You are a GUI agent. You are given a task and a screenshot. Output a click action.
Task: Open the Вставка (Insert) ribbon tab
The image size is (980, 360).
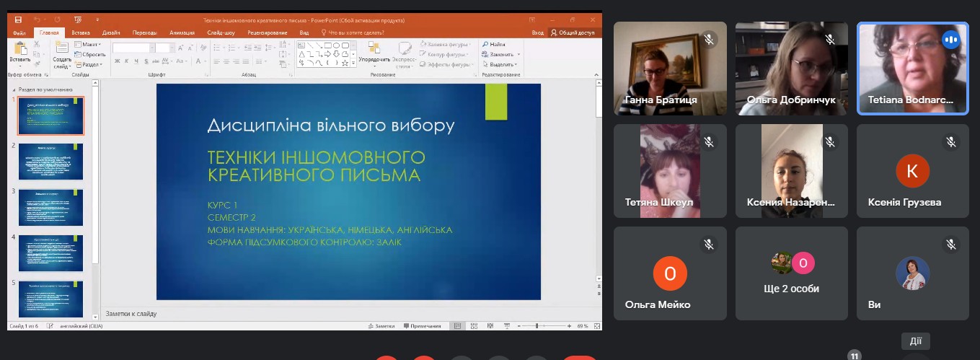coord(81,32)
